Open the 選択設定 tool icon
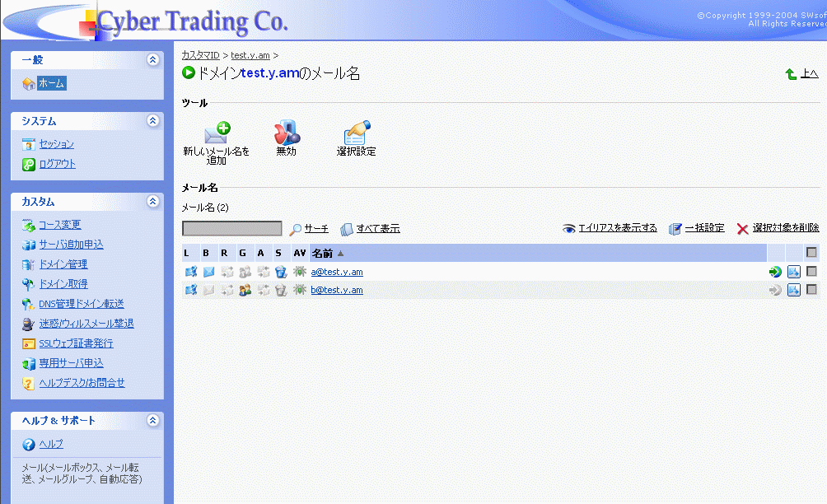 point(356,133)
